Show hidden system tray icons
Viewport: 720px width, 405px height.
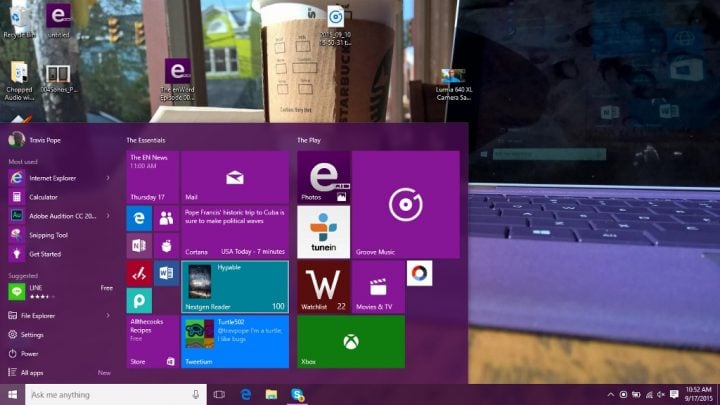[611, 394]
